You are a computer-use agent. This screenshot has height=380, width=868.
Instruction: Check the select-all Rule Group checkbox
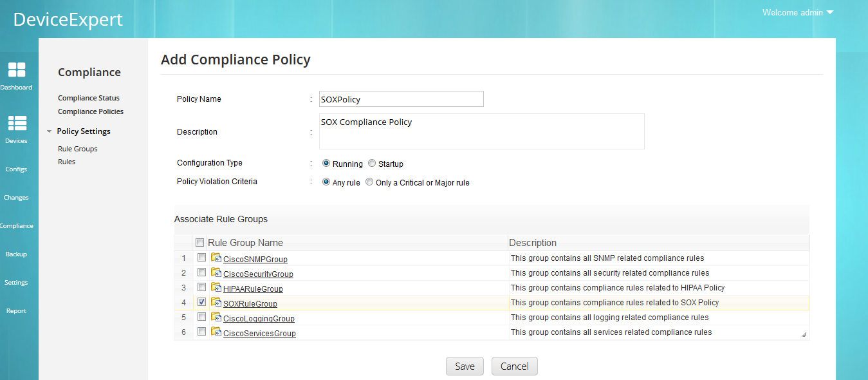(199, 243)
